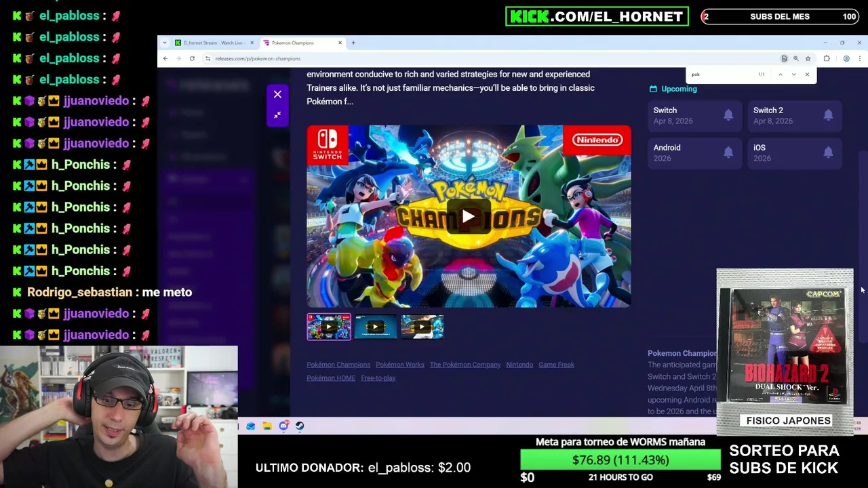Click the Switch Apr 8, 2026 release entry
The image size is (868, 488).
click(694, 116)
